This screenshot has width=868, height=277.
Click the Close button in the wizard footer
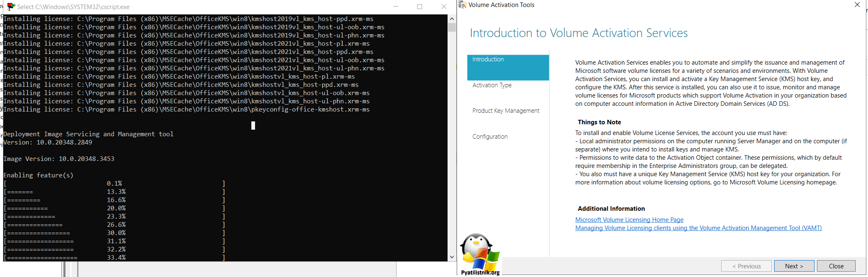point(836,266)
